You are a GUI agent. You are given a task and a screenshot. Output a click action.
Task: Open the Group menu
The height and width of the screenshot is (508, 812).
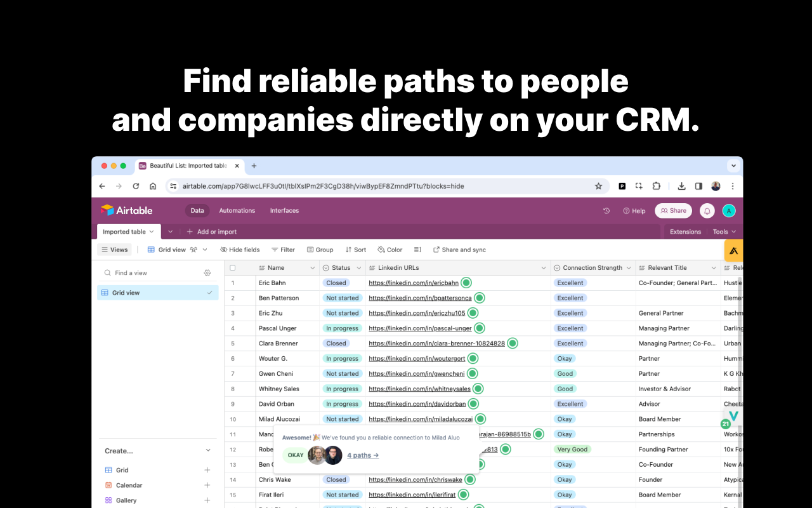320,250
